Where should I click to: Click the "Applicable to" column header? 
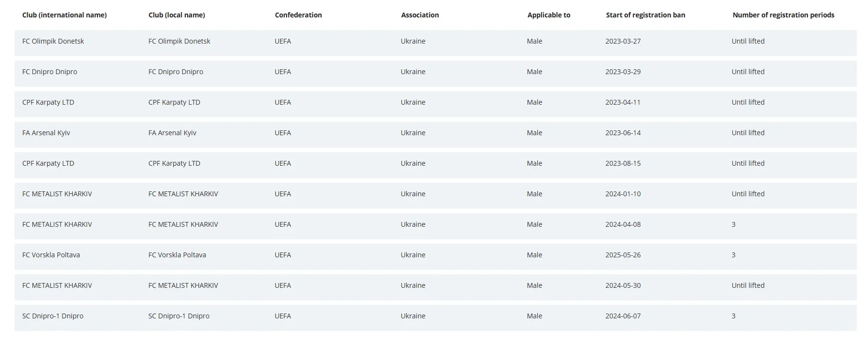549,15
